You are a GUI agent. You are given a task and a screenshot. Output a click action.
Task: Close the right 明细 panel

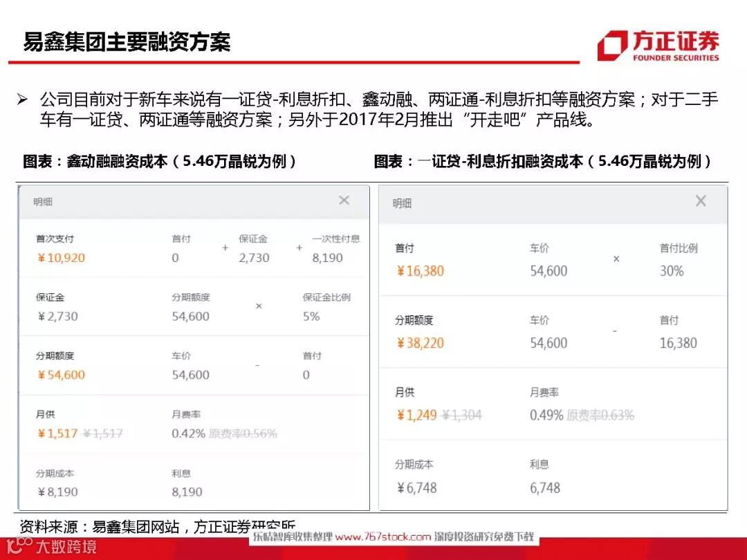tap(701, 201)
